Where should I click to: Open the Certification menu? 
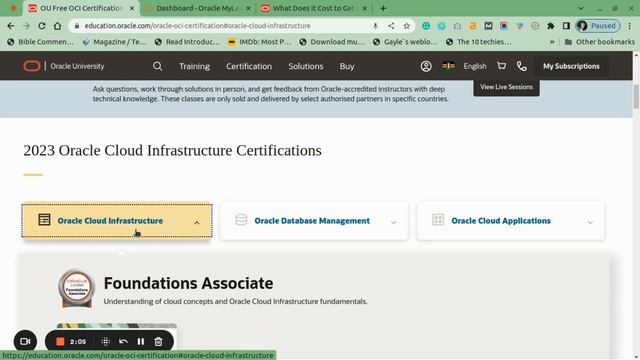(249, 66)
